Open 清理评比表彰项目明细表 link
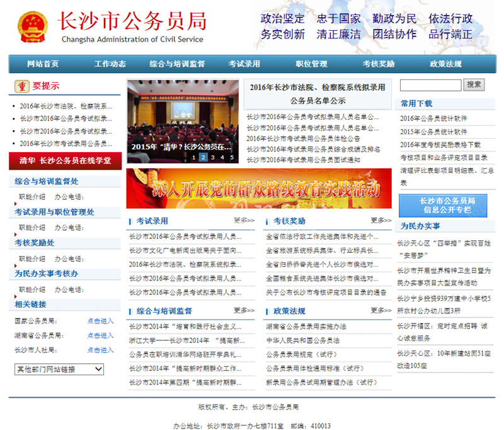The height and width of the screenshot is (430, 504). click(x=447, y=177)
